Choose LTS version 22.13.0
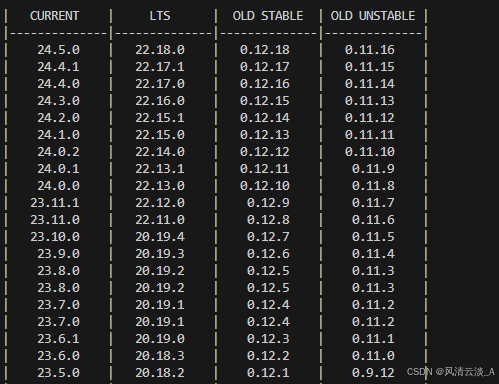The width and height of the screenshot is (499, 384). [160, 186]
